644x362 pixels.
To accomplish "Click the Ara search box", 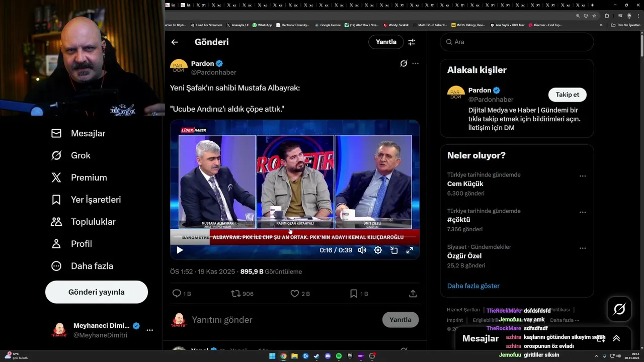I will point(517,42).
